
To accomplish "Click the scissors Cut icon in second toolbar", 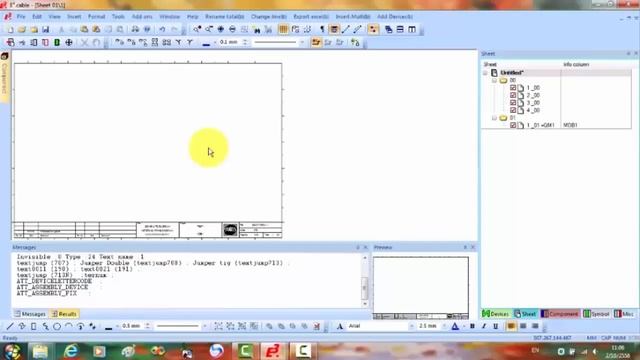I will (84, 42).
